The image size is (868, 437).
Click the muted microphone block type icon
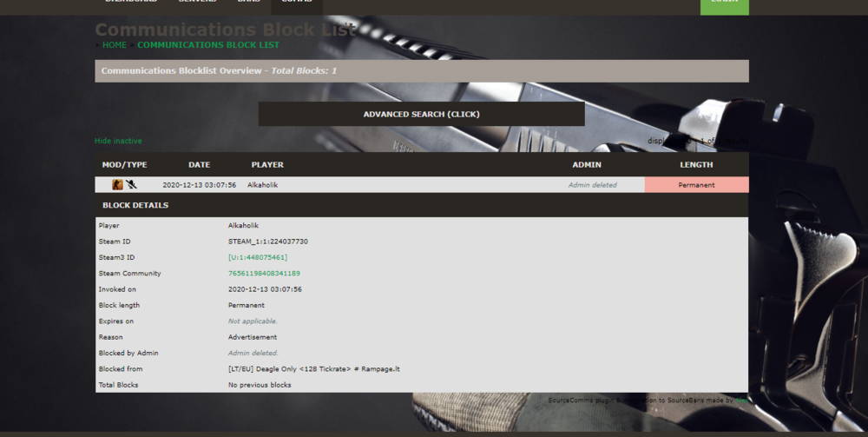[x=131, y=184]
